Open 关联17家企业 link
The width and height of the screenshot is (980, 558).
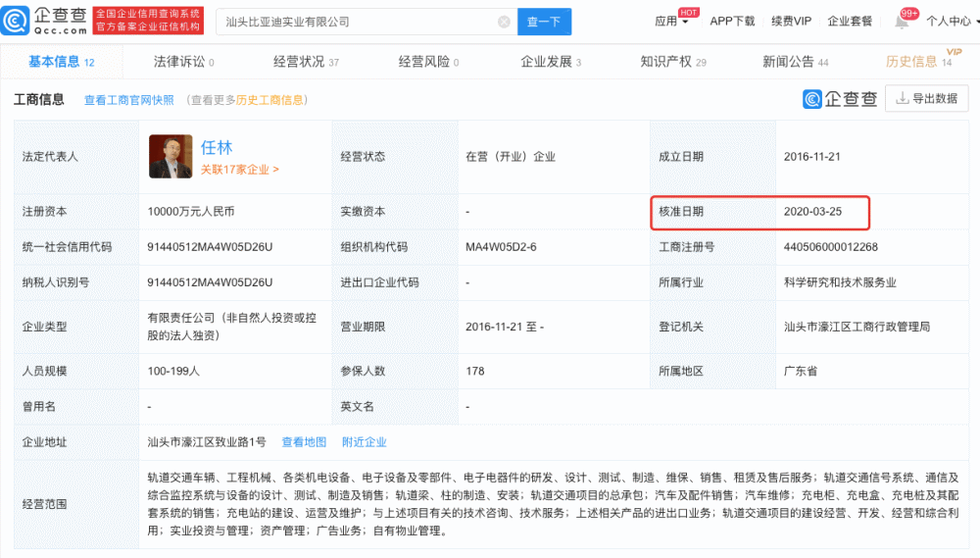click(x=239, y=170)
